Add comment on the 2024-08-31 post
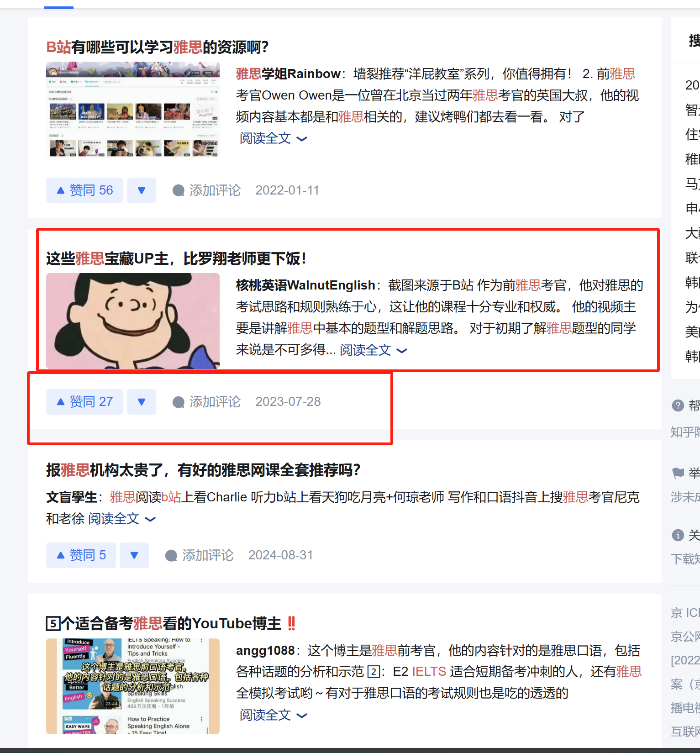The image size is (700, 753). tap(200, 555)
